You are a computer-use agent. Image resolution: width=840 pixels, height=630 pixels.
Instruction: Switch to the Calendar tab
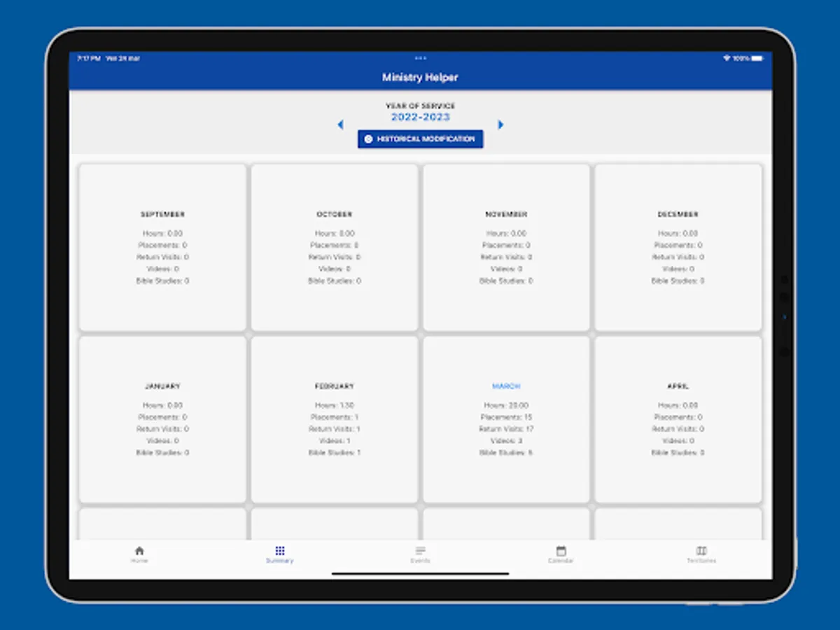(x=561, y=554)
